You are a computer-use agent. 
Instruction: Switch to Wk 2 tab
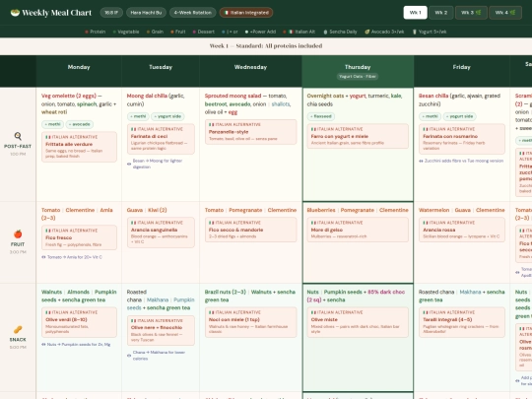coord(441,13)
